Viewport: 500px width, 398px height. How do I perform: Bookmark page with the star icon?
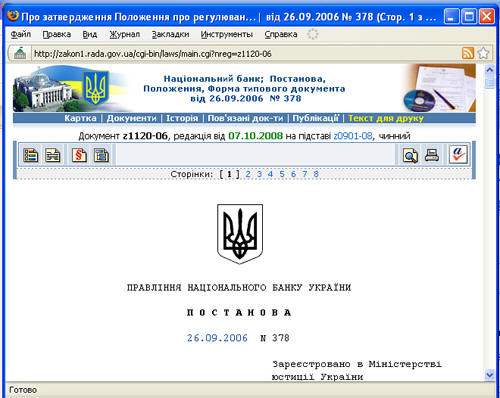(x=483, y=53)
